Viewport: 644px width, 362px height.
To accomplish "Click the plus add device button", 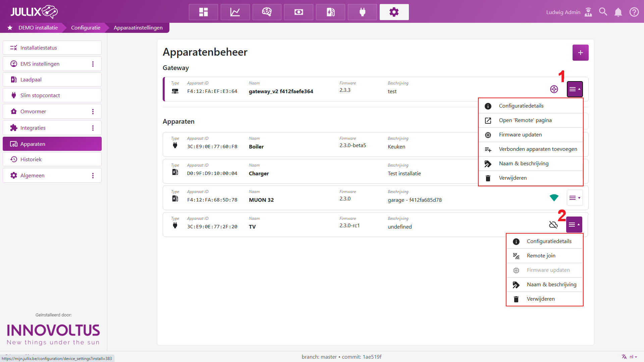I will 580,53.
